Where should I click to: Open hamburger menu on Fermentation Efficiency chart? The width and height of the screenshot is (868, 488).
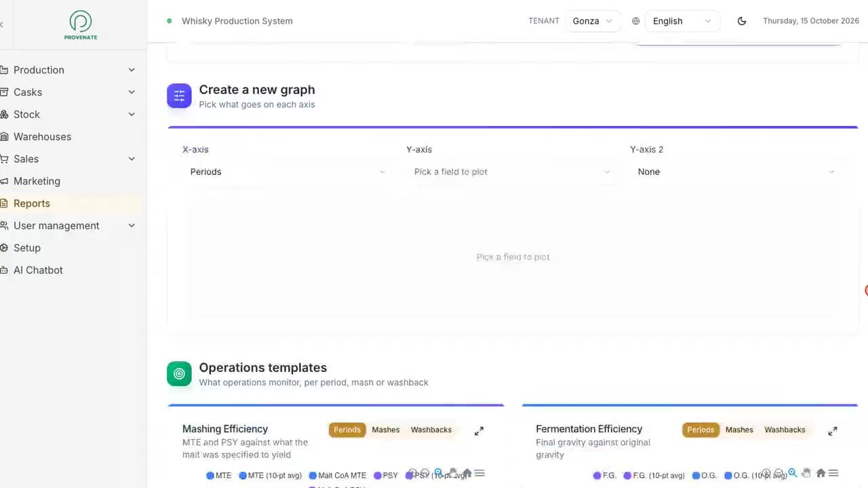[x=833, y=473]
